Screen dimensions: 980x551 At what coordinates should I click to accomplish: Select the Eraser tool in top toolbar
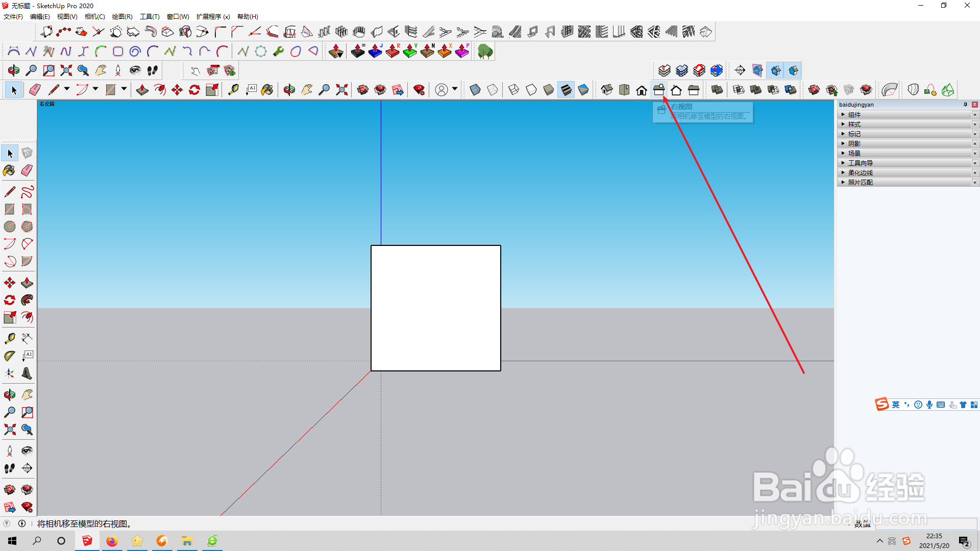pos(35,90)
